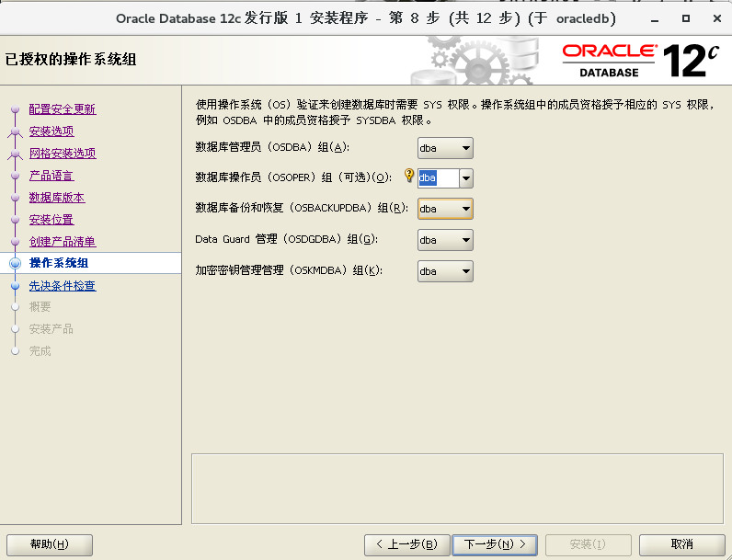
Task: Go to 创建产品清单 step
Action: pyautogui.click(x=63, y=242)
